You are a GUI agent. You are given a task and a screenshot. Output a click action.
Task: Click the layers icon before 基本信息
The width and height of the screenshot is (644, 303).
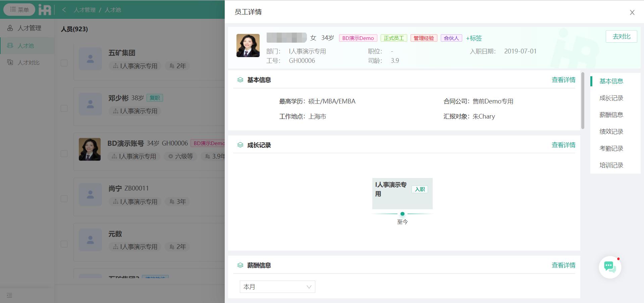240,80
